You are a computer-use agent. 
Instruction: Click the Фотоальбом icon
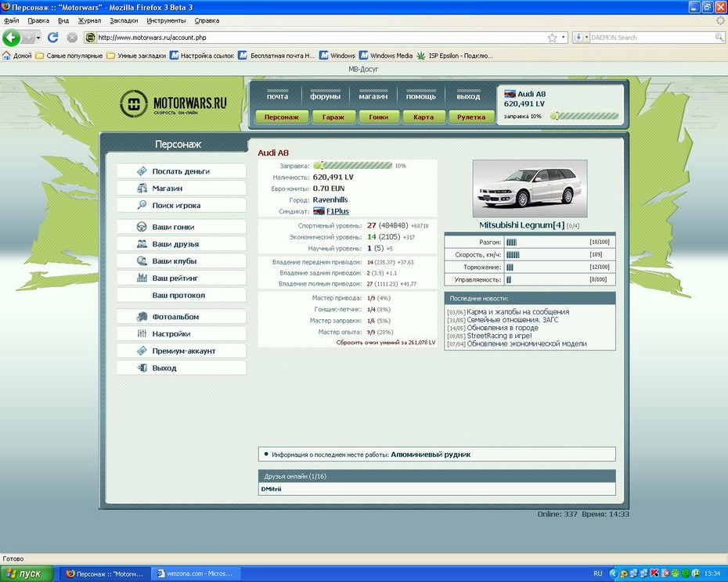(x=142, y=317)
